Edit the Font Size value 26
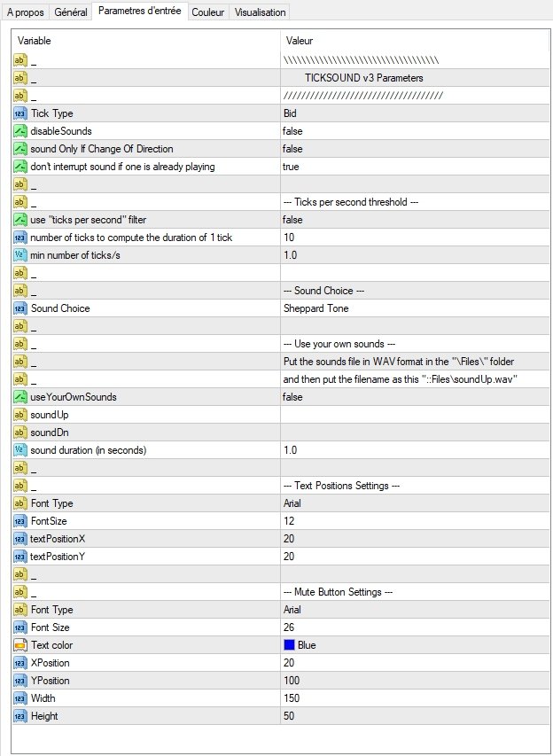This screenshot has width=553, height=756. pyautogui.click(x=415, y=627)
